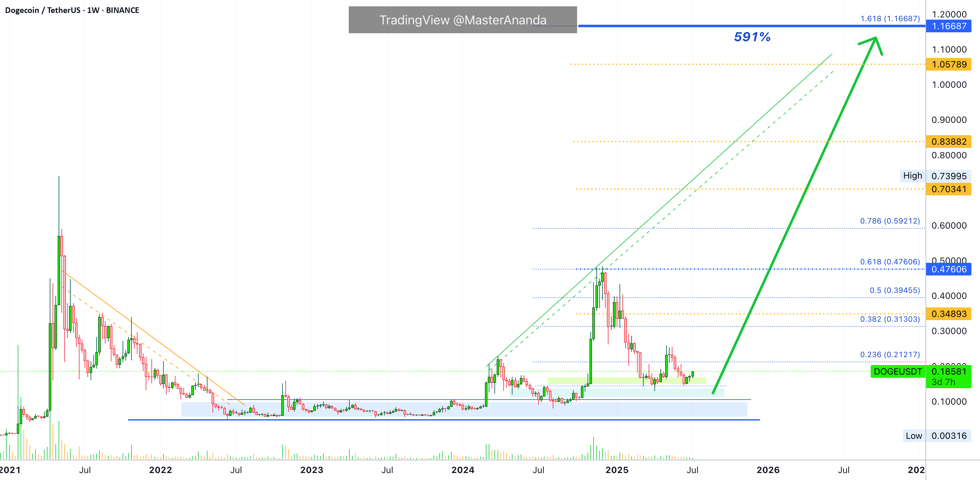This screenshot has width=980, height=480.
Task: Select the 0.34893 orange price label
Action: click(948, 314)
